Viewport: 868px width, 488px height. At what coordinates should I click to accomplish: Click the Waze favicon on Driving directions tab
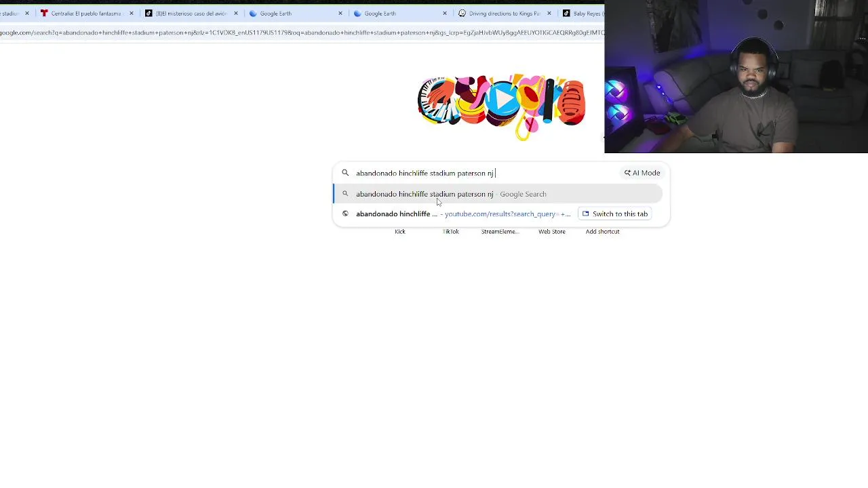(x=462, y=13)
